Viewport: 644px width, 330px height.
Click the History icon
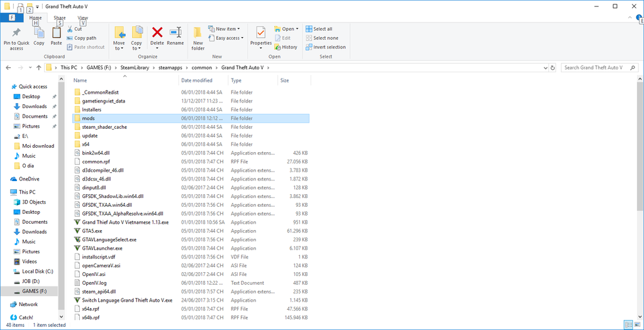[277, 47]
